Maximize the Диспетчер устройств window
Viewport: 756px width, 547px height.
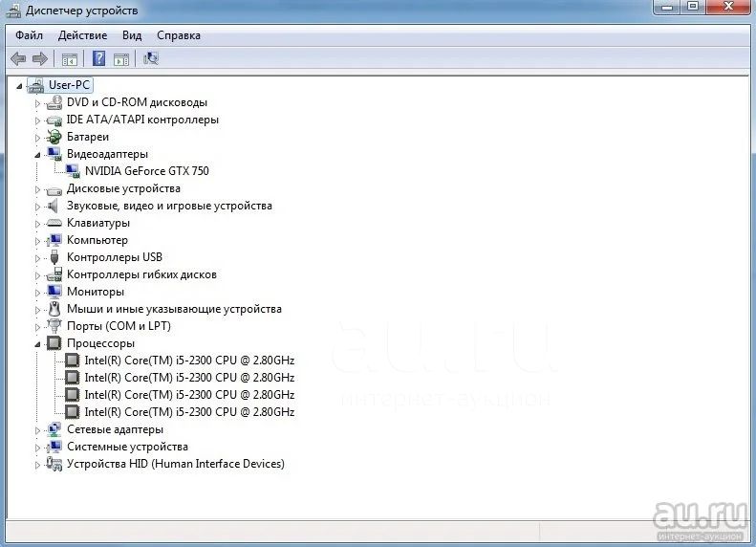click(692, 7)
